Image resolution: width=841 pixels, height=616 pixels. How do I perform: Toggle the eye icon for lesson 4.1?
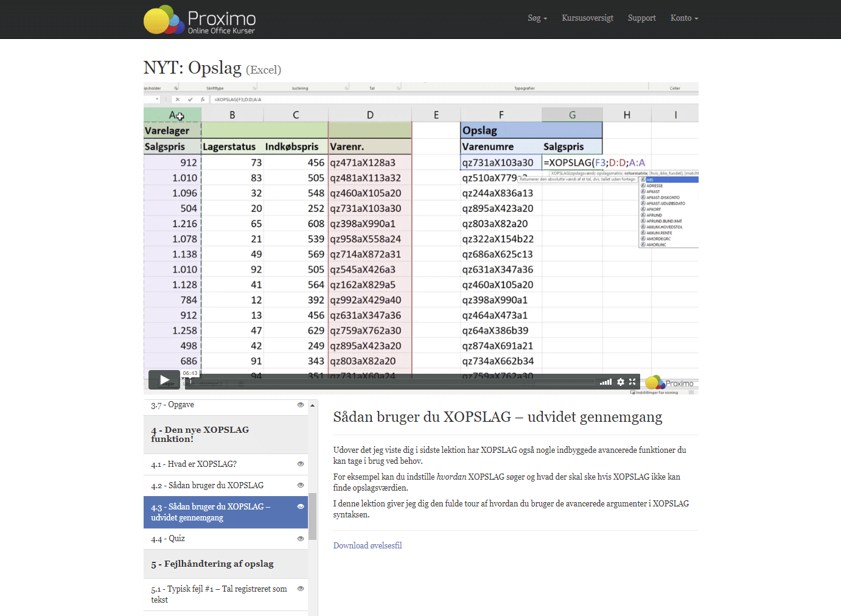point(300,464)
